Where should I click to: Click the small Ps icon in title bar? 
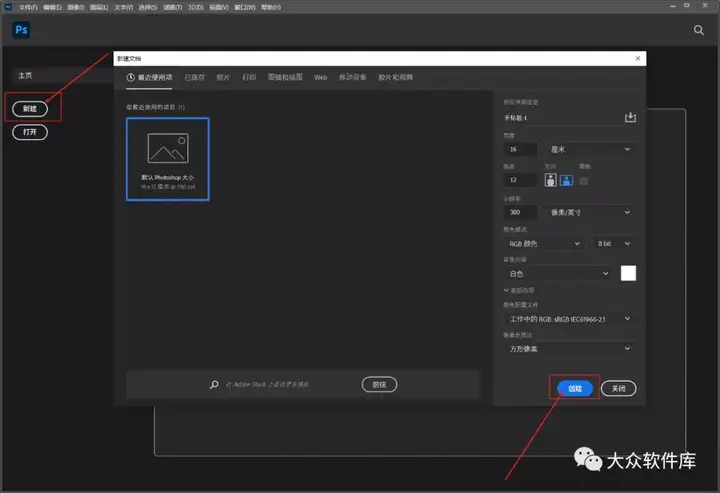click(7, 7)
